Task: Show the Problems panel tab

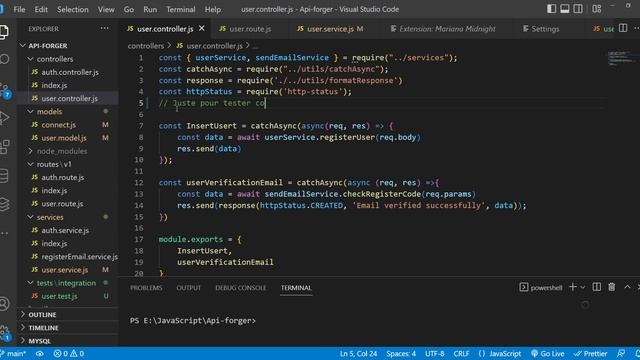Action: pos(146,288)
